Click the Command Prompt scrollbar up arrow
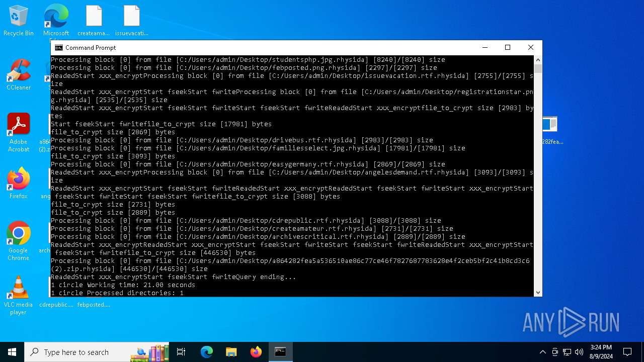Screen dimensions: 644x362 pyautogui.click(x=538, y=59)
